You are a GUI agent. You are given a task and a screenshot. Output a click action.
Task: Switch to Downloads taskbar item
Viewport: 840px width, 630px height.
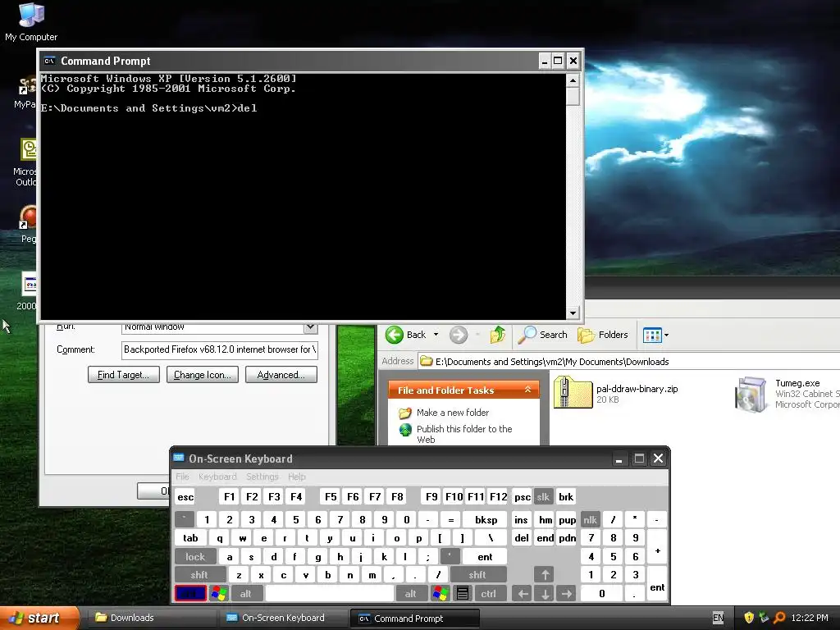[x=151, y=618]
